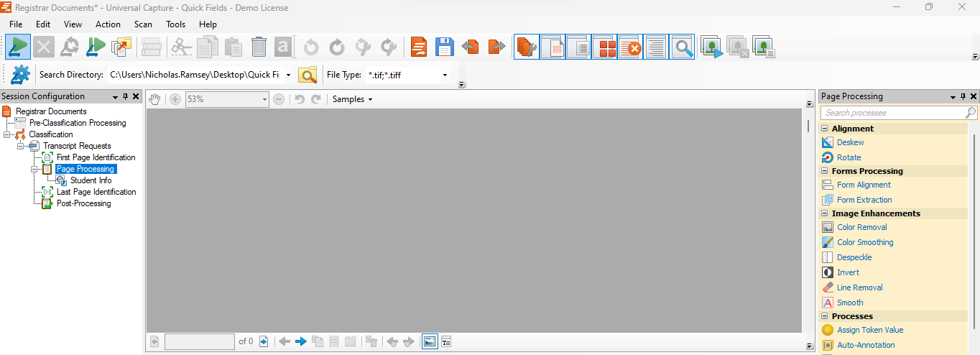Open the Search Directory path dropdown
980x355 pixels.
(x=288, y=75)
